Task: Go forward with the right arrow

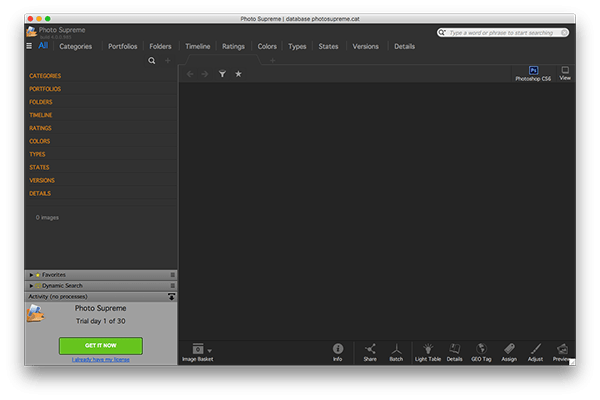Action: point(205,74)
